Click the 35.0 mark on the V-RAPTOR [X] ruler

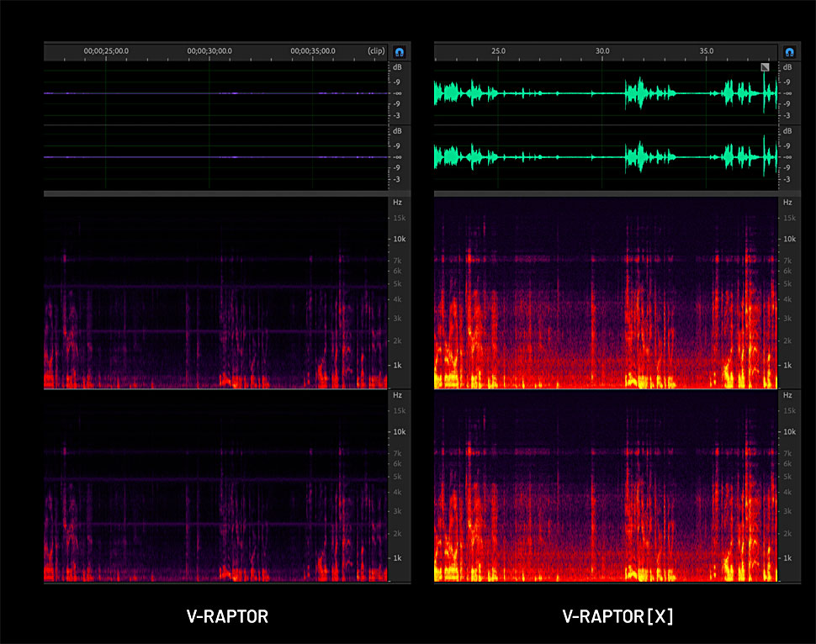coord(706,51)
